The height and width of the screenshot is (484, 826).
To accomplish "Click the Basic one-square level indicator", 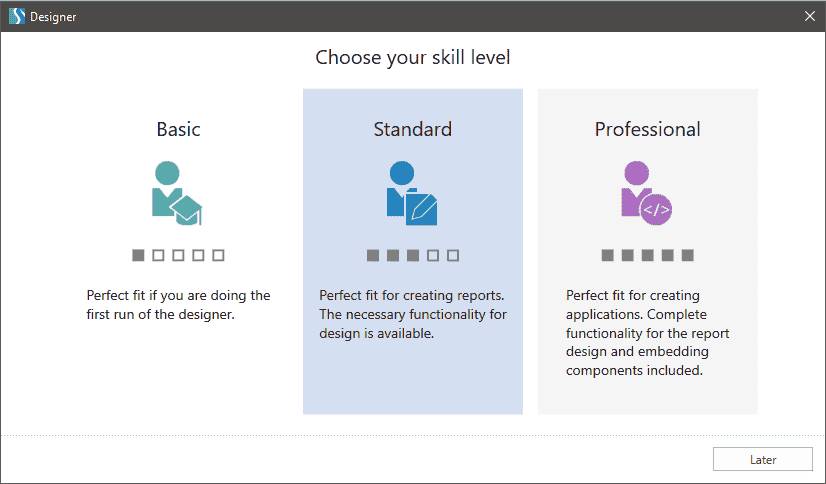I will [x=178, y=255].
